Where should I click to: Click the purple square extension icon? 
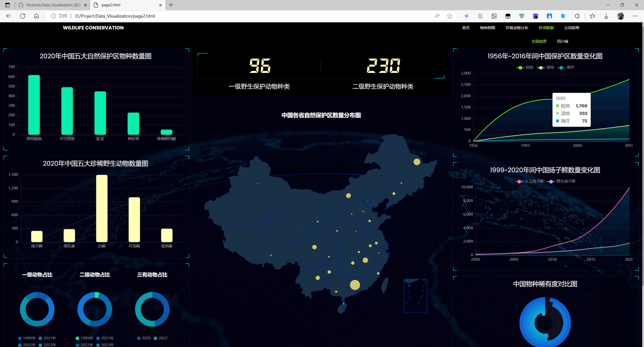(x=536, y=16)
